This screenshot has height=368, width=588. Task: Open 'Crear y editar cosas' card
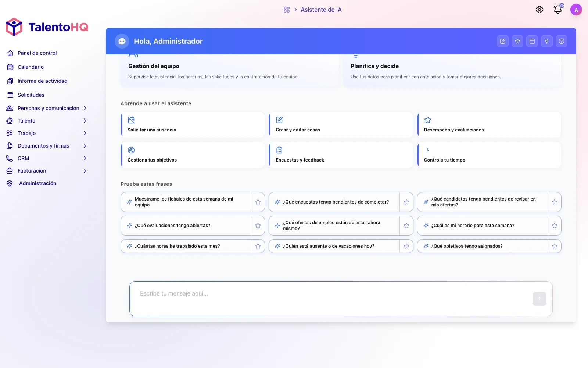341,125
